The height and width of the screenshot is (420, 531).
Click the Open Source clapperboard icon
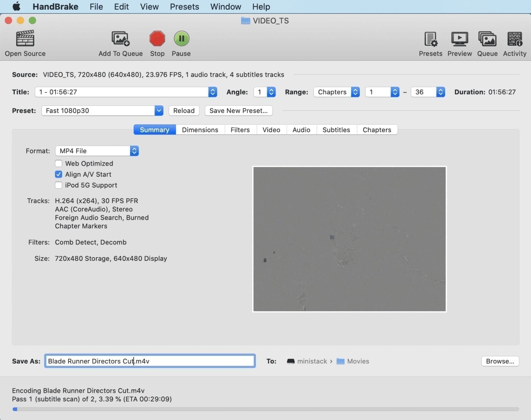tap(25, 39)
